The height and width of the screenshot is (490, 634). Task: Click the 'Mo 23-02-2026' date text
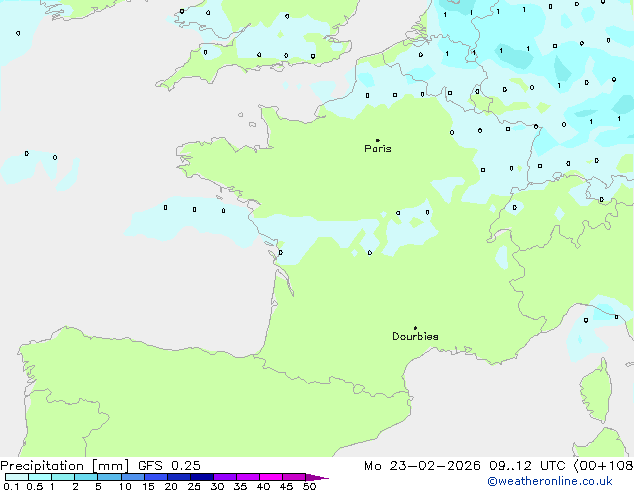(422, 466)
